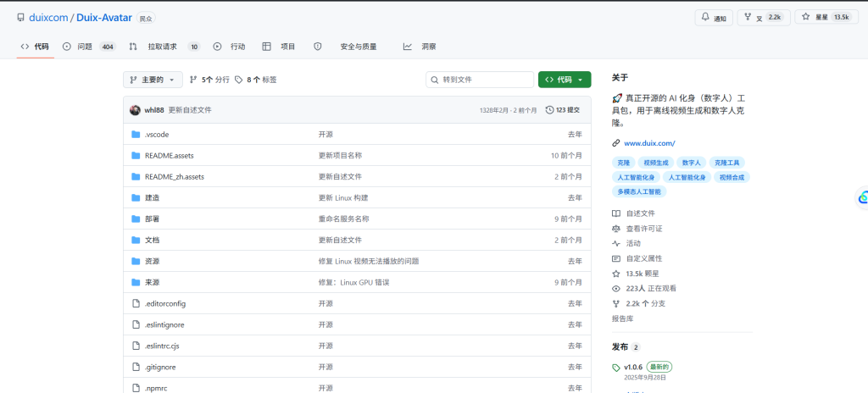Open the 行动 tab
This screenshot has height=393, width=868.
(229, 47)
